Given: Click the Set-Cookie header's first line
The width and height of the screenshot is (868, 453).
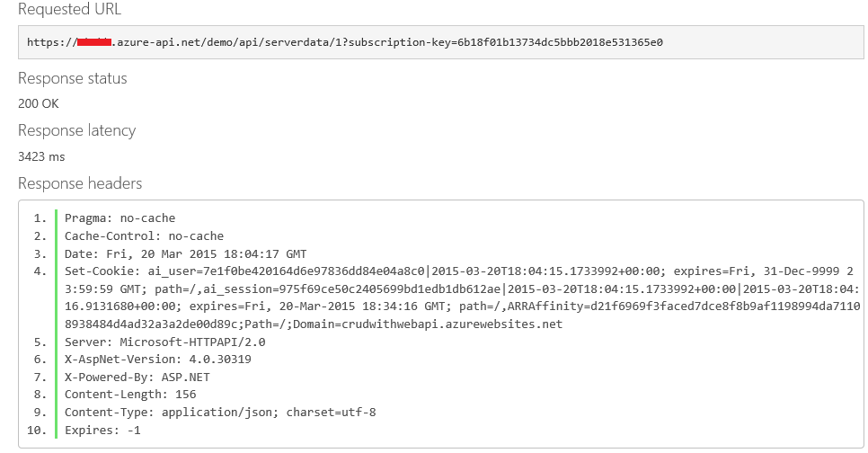Looking at the screenshot, I should tap(458, 271).
